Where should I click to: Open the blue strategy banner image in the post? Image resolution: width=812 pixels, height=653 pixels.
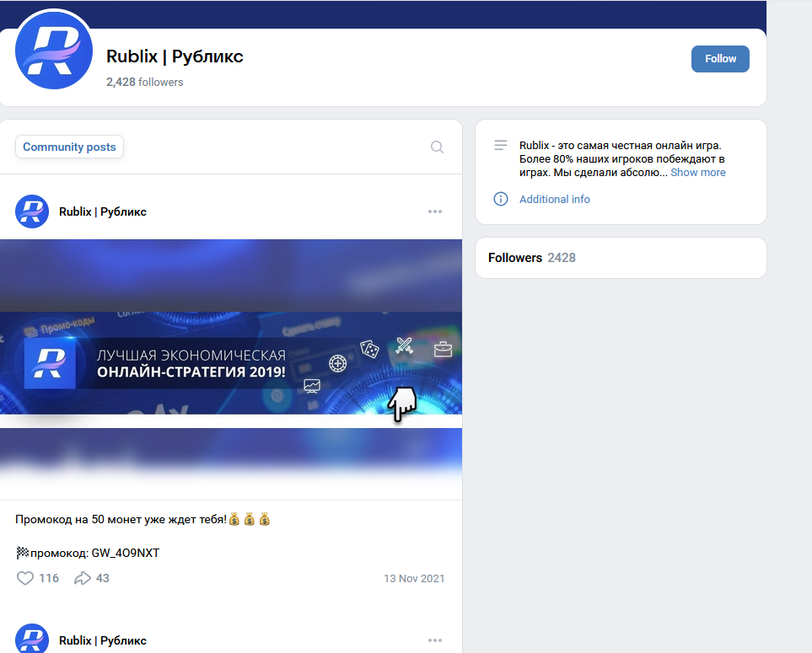pyautogui.click(x=231, y=362)
